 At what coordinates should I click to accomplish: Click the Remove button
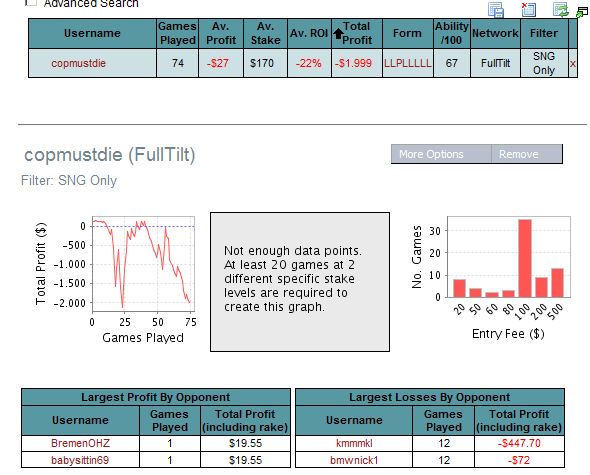527,154
